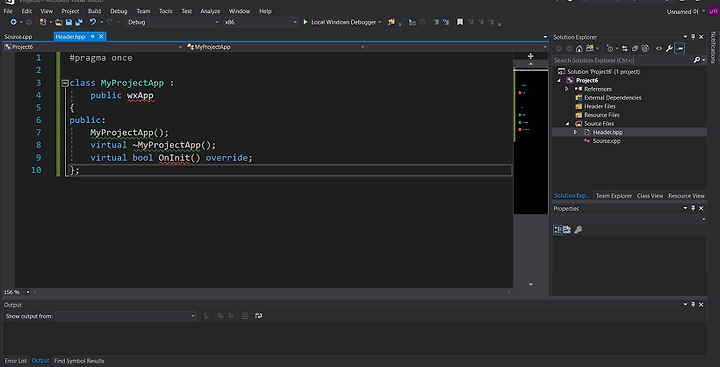Click the editor scroll down arrow
This screenshot has width=720, height=367.
pos(530,285)
